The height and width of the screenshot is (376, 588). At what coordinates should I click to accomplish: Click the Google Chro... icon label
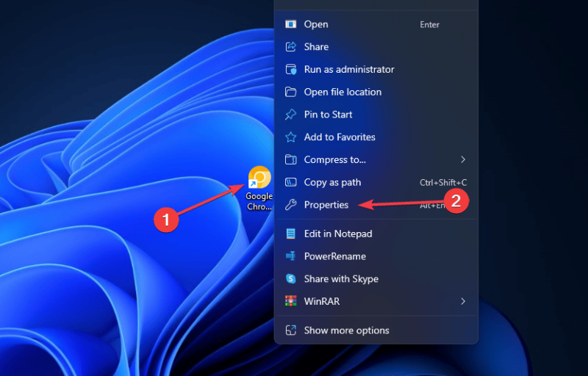click(x=259, y=201)
